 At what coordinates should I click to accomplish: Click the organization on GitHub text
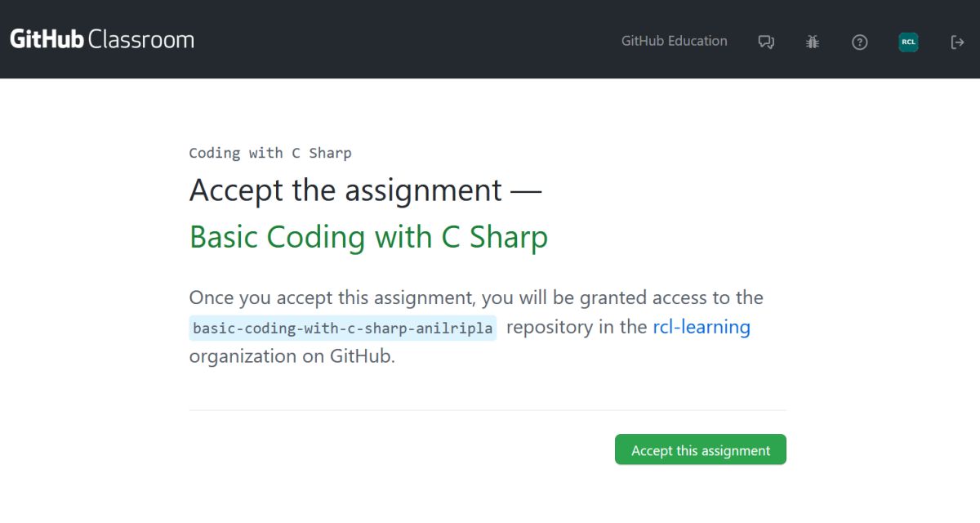292,356
